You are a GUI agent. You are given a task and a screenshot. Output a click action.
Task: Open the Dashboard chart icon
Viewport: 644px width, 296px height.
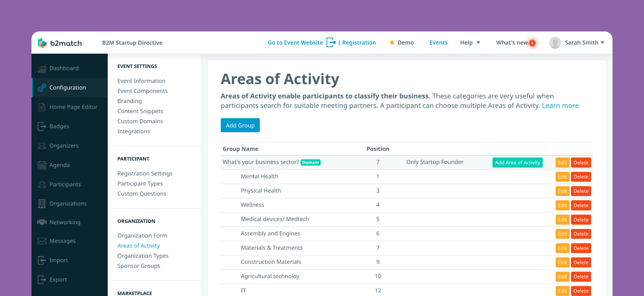pyautogui.click(x=42, y=68)
